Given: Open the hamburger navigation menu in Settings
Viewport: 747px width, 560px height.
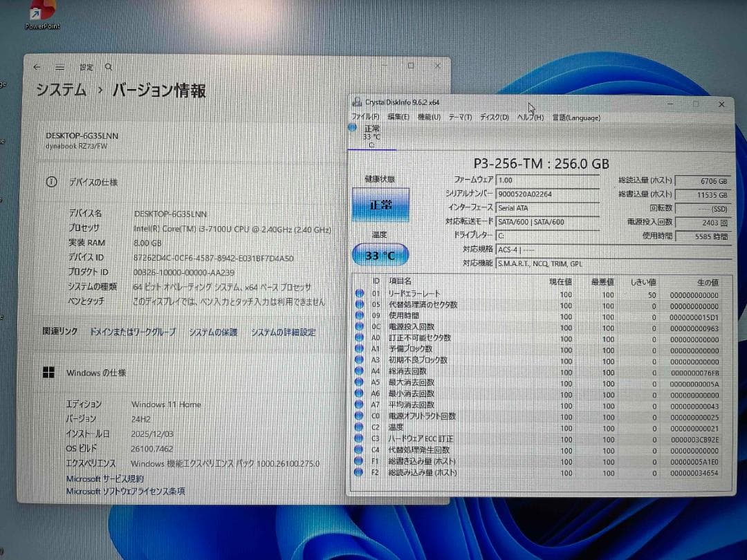Looking at the screenshot, I should 60,66.
